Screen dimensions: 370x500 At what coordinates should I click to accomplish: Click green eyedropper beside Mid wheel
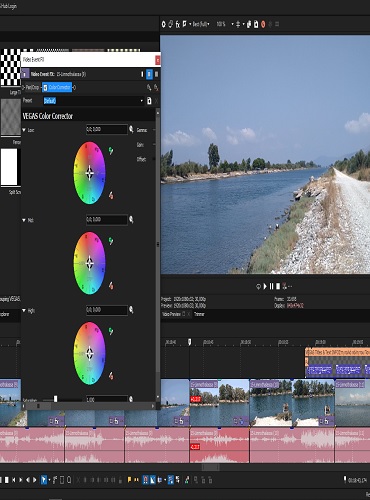(x=111, y=241)
